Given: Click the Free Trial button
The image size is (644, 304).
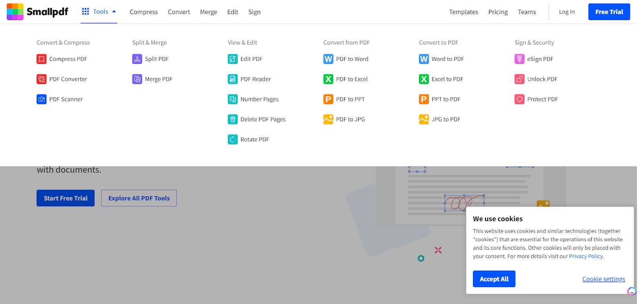Looking at the screenshot, I should pyautogui.click(x=609, y=12).
